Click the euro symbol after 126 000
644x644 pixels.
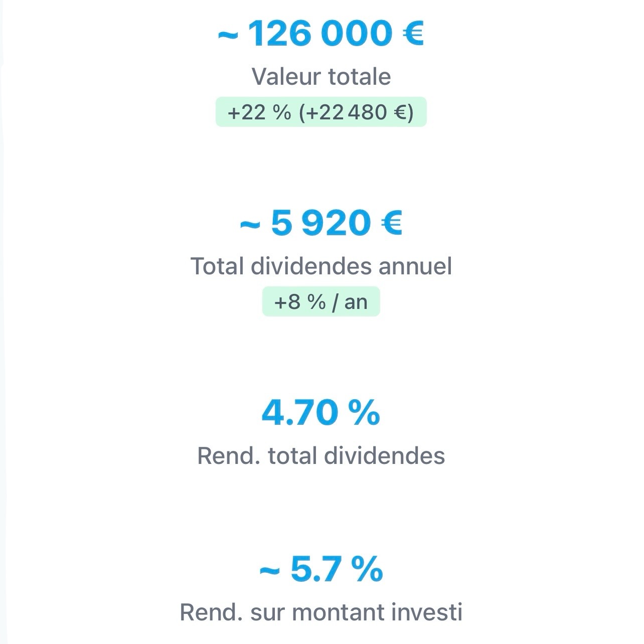pos(414,34)
